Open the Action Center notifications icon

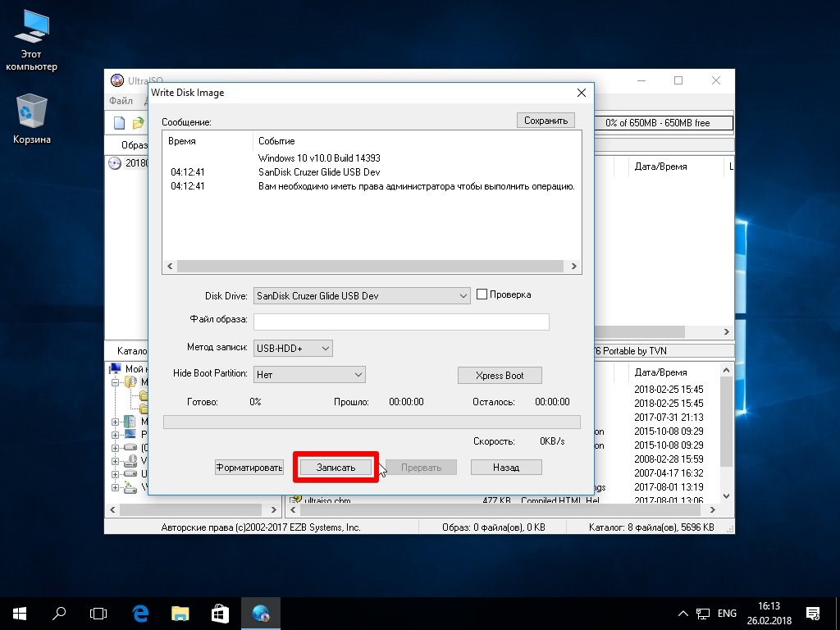pyautogui.click(x=813, y=614)
